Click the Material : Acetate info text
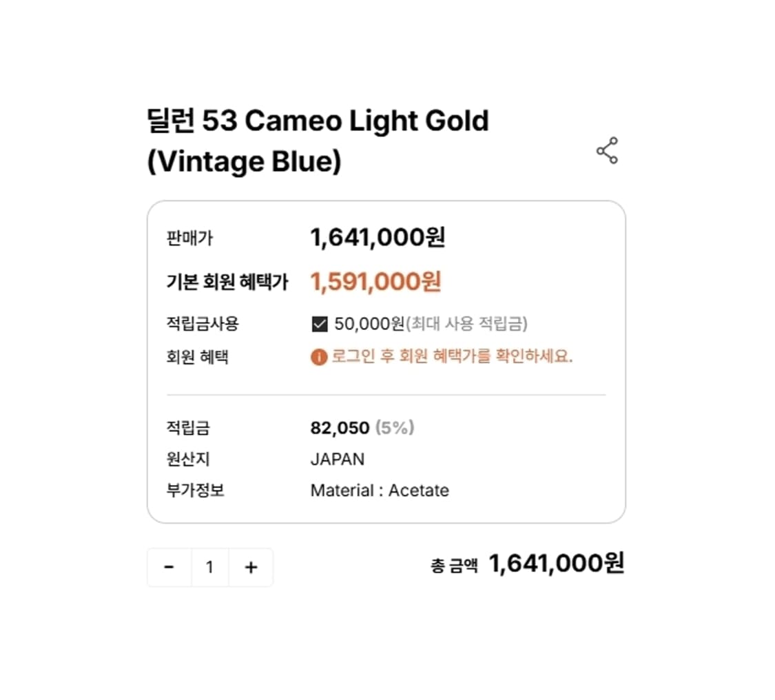775x700 pixels. (380, 490)
